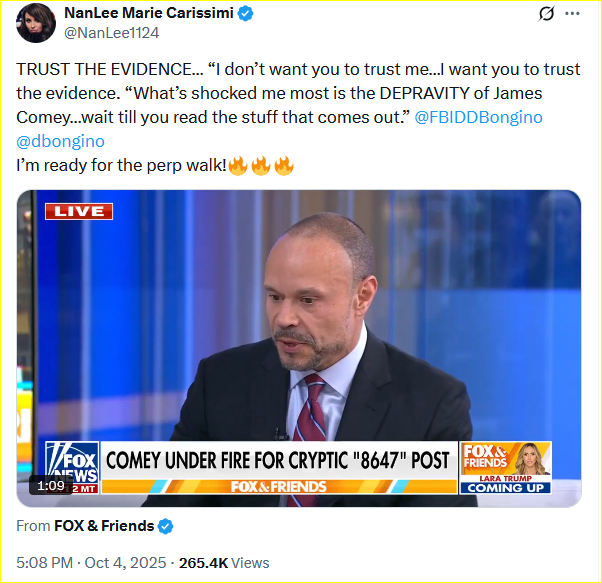Click NanLee Marie Carissimi's profile avatar
Screen dimensions: 602x583
click(x=34, y=22)
